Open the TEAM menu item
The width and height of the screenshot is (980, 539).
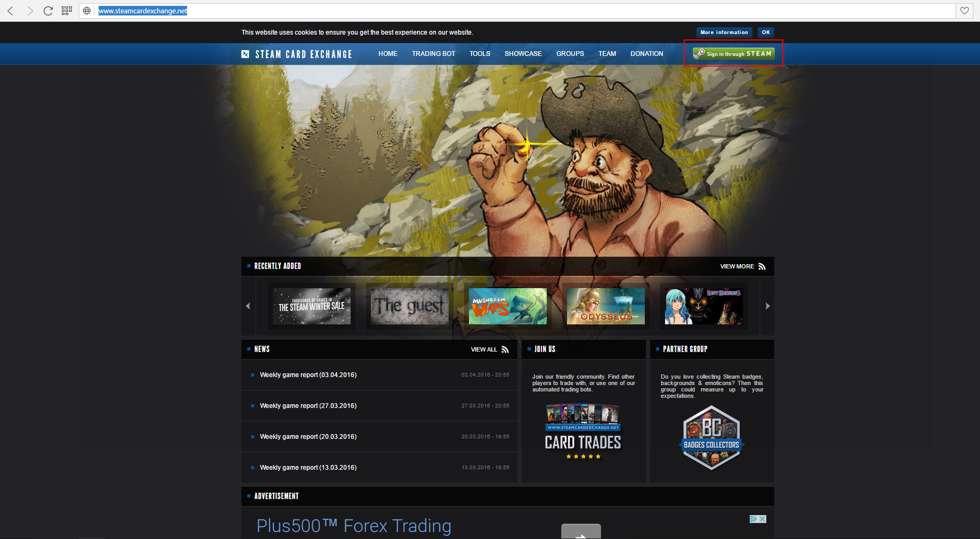tap(607, 54)
